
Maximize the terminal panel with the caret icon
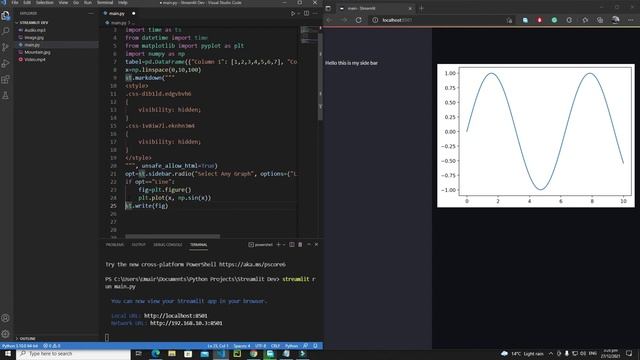point(309,244)
